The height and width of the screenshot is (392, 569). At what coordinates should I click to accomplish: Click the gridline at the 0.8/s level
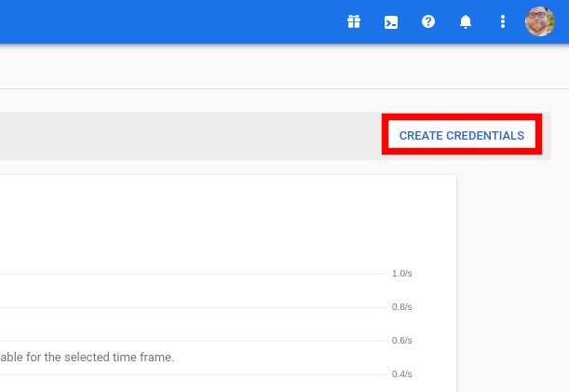tap(193, 307)
